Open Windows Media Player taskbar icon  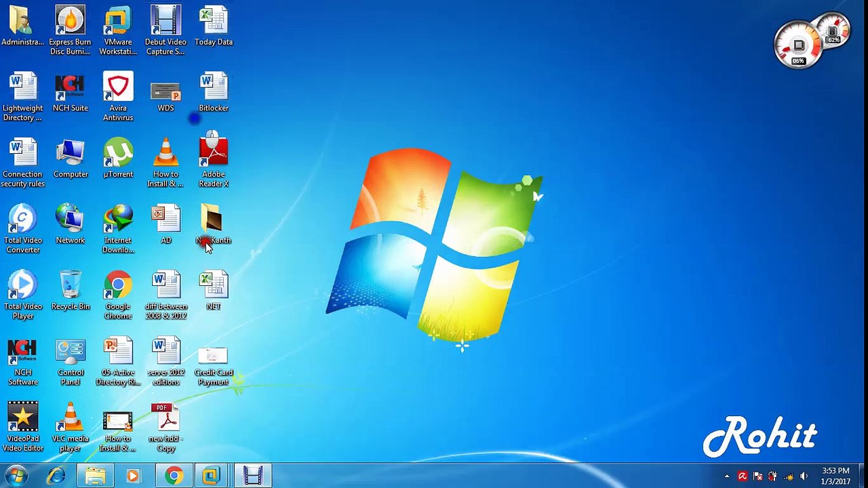pyautogui.click(x=133, y=476)
